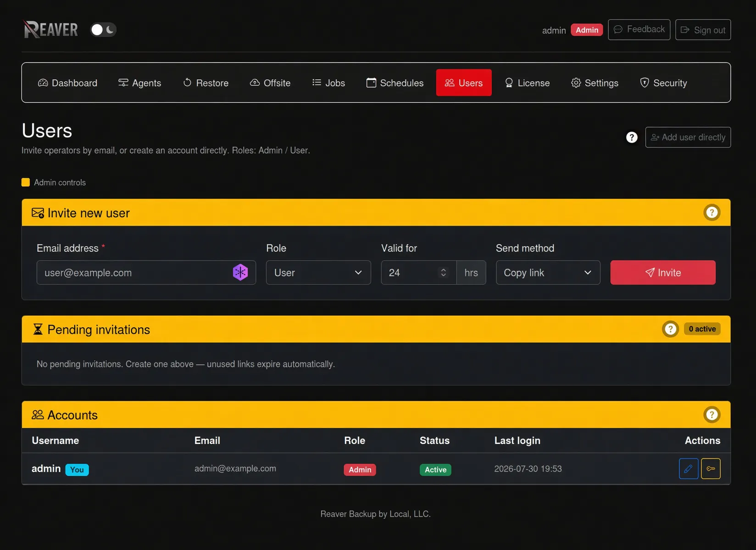The height and width of the screenshot is (550, 756).
Task: Click the purple icon in the email field
Action: click(x=240, y=273)
